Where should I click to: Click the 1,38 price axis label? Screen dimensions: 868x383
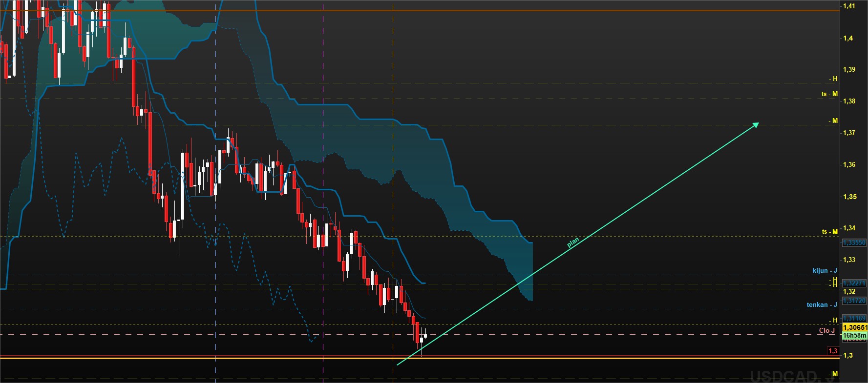pos(849,101)
